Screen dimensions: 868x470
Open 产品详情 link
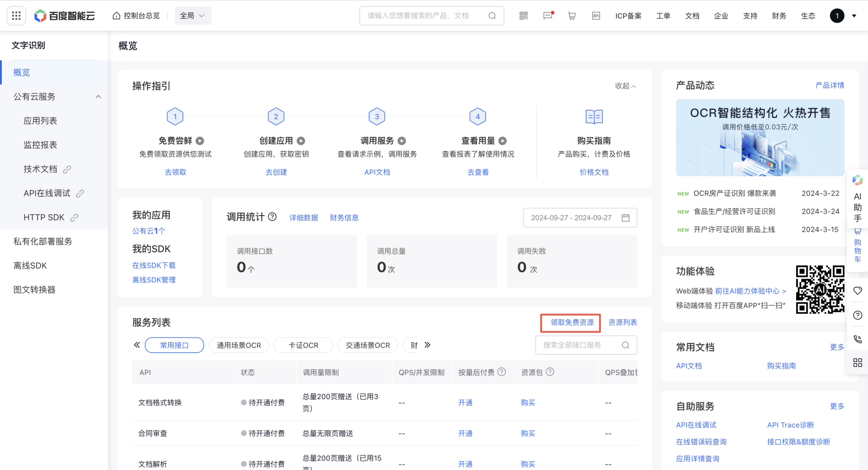tap(830, 85)
